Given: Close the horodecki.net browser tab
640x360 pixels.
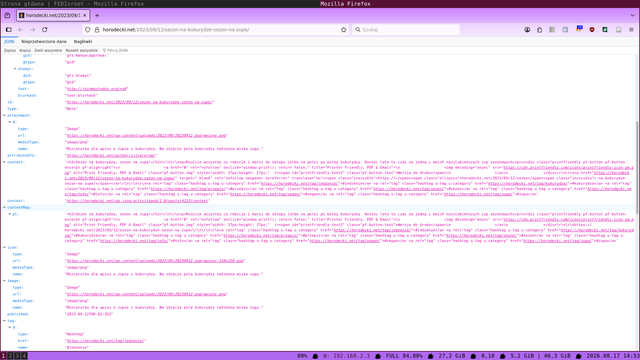Looking at the screenshot, I should pyautogui.click(x=84, y=16).
